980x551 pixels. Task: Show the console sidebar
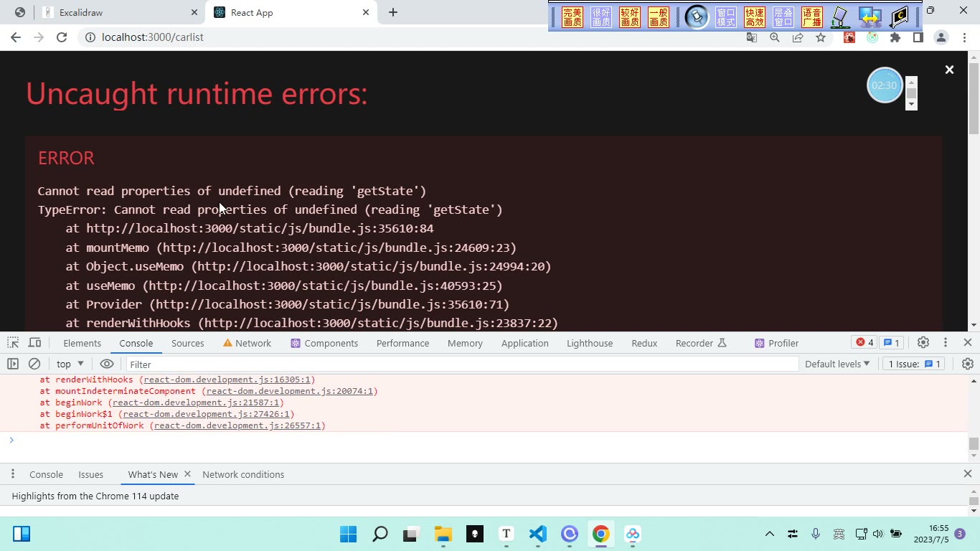pyautogui.click(x=13, y=364)
